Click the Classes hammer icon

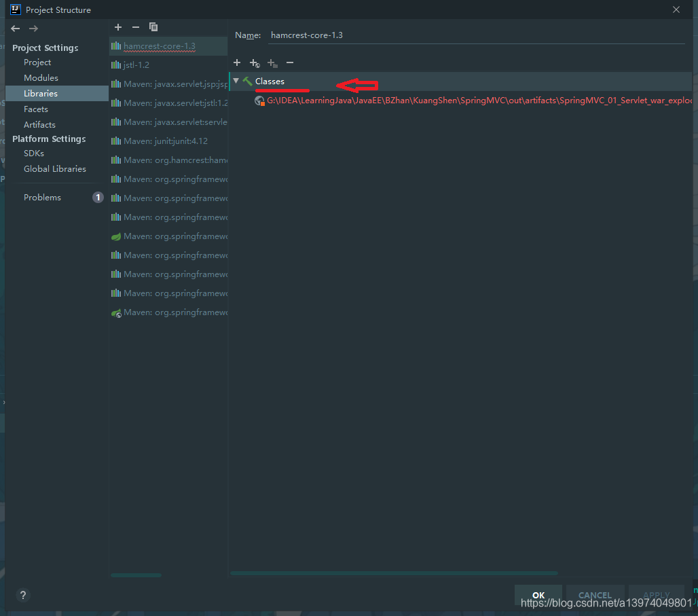(248, 81)
